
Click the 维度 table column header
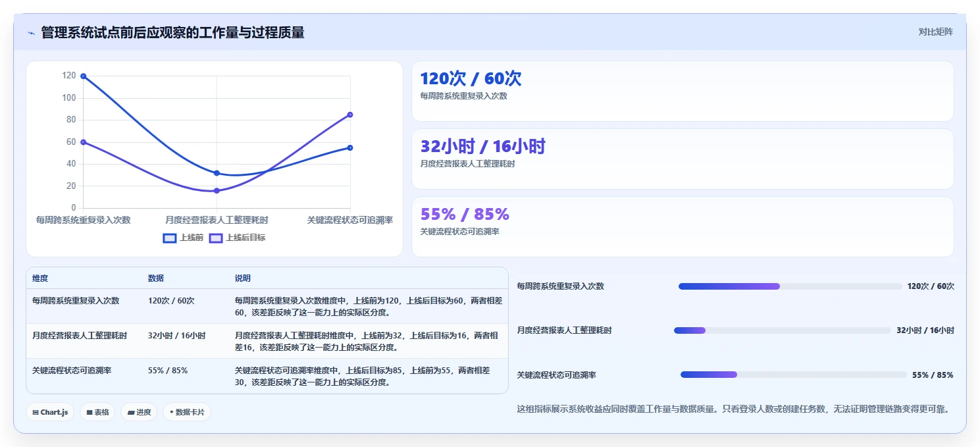pyautogui.click(x=40, y=278)
